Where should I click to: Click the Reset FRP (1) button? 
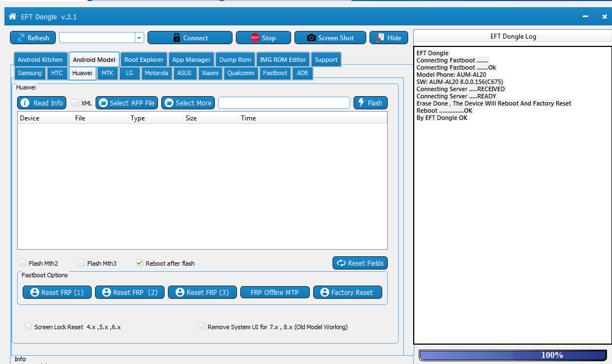point(57,292)
